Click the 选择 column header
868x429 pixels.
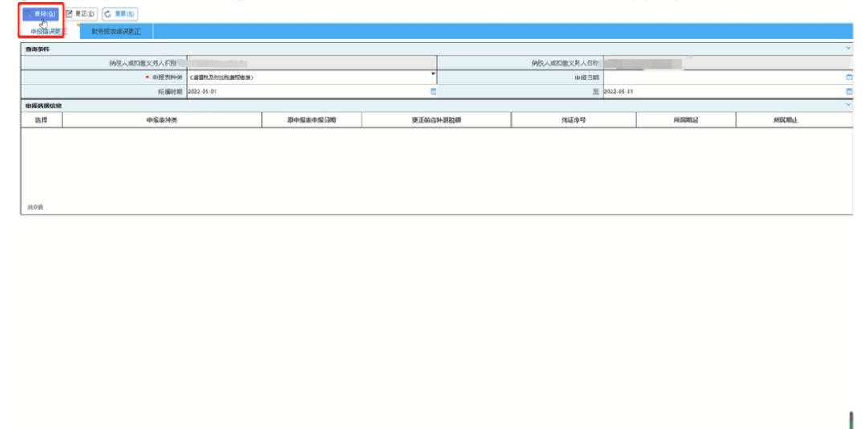[x=42, y=121]
